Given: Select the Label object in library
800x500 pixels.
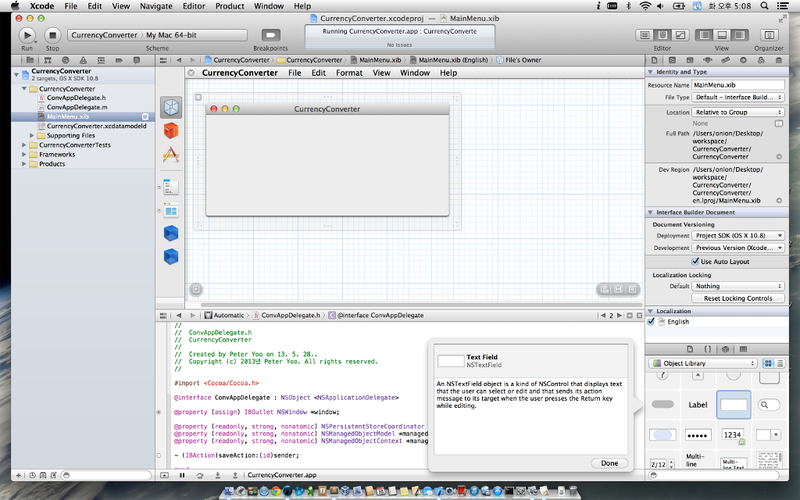Looking at the screenshot, I should 698,405.
